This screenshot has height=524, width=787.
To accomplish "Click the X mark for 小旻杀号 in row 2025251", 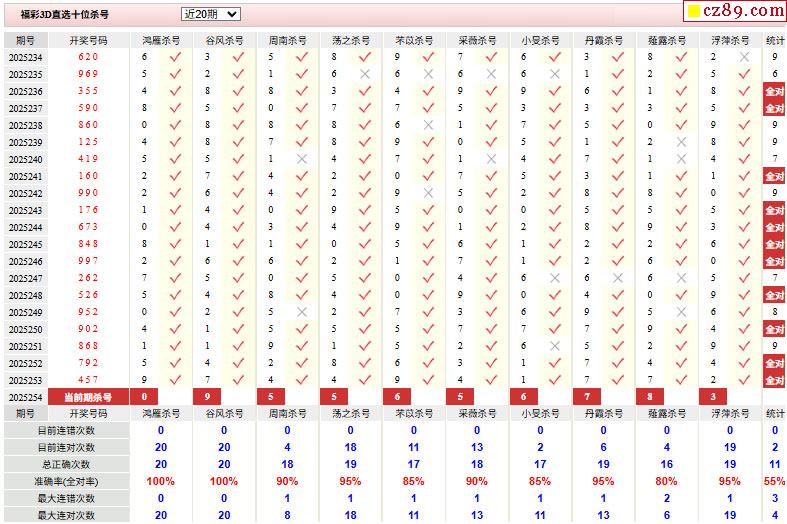I will click(555, 346).
